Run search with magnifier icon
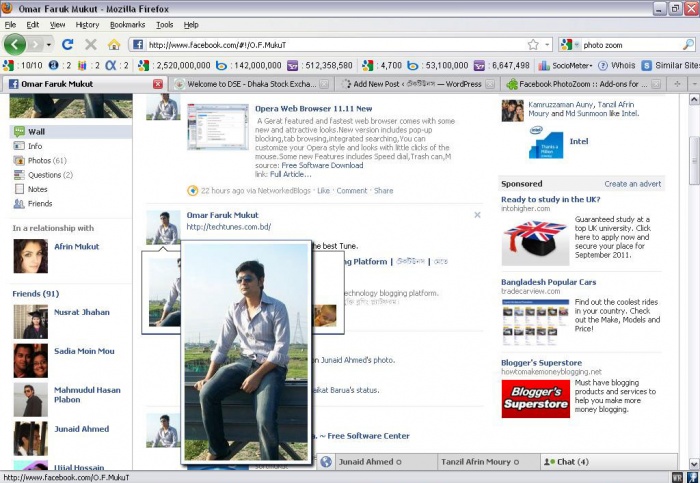This screenshot has width=700, height=483. click(x=688, y=44)
